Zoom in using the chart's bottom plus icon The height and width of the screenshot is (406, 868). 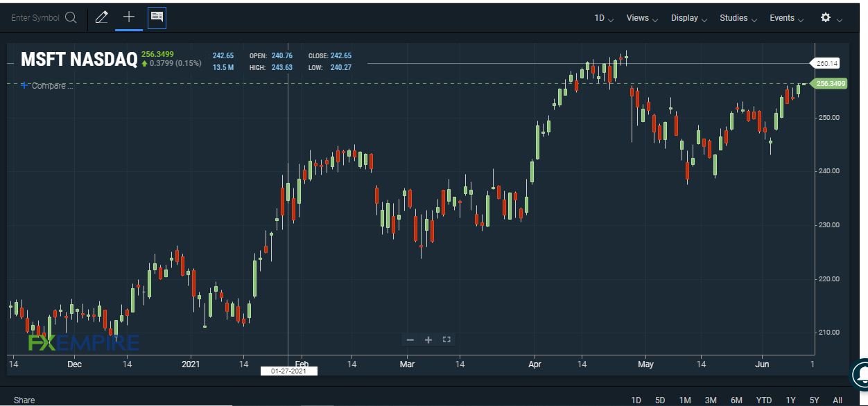coord(428,339)
